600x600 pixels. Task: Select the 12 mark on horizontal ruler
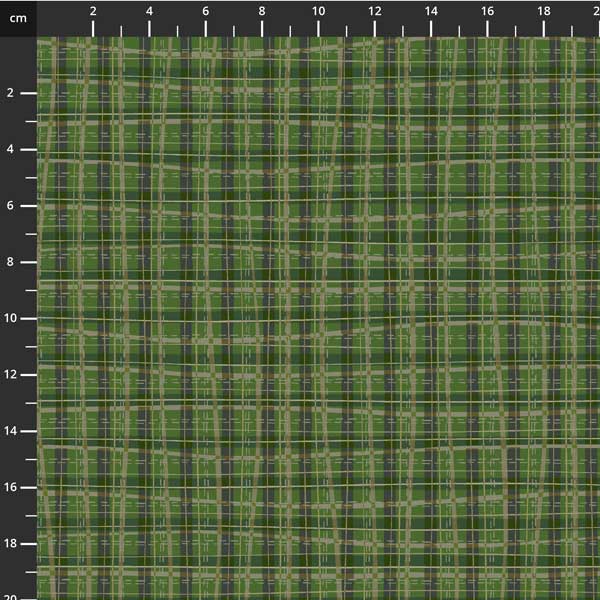(374, 12)
